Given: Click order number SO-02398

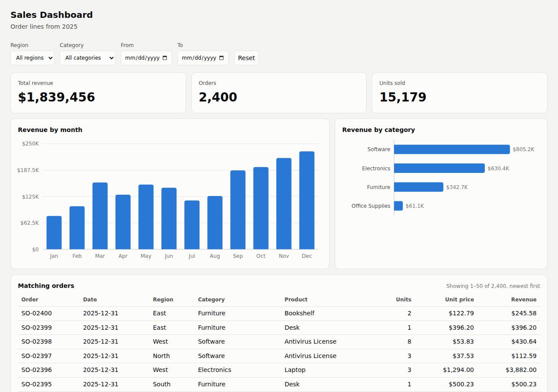Looking at the screenshot, I should coord(37,341).
